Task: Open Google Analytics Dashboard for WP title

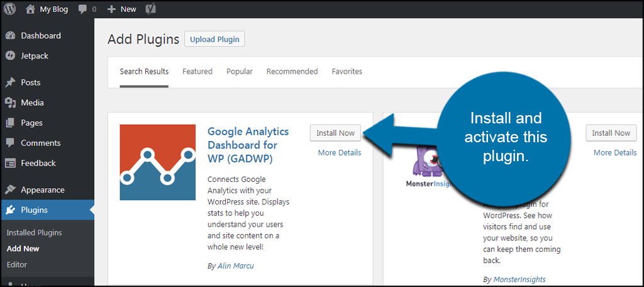Action: [248, 145]
